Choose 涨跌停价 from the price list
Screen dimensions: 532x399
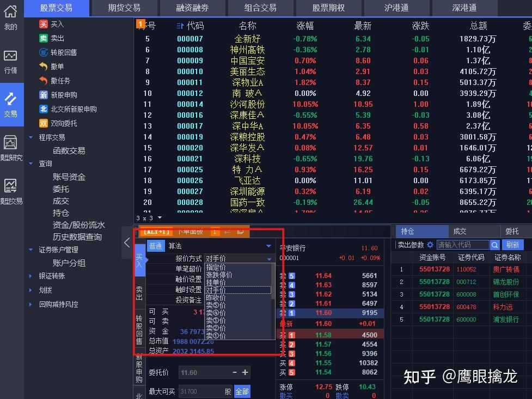point(219,275)
